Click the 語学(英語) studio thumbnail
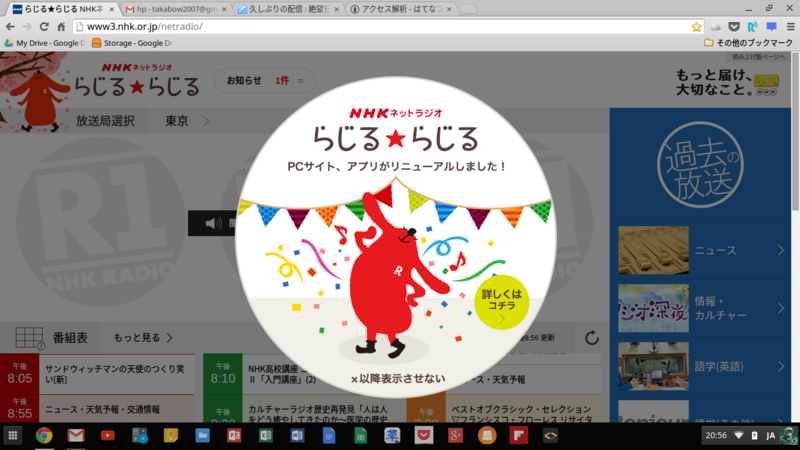 [653, 366]
